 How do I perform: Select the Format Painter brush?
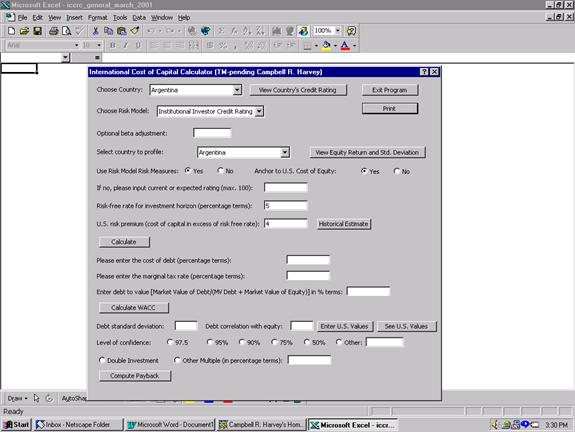pyautogui.click(x=135, y=31)
